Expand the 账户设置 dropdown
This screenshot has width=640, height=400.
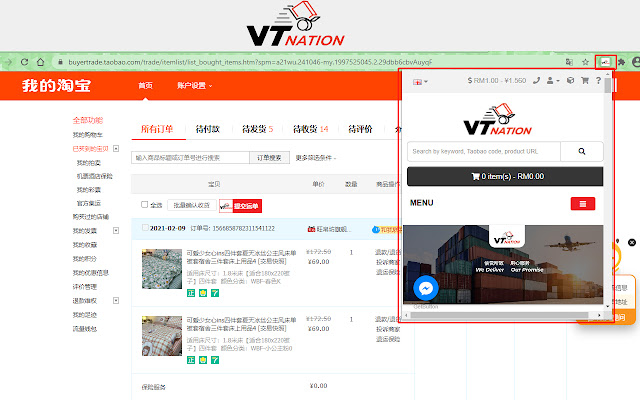[195, 86]
